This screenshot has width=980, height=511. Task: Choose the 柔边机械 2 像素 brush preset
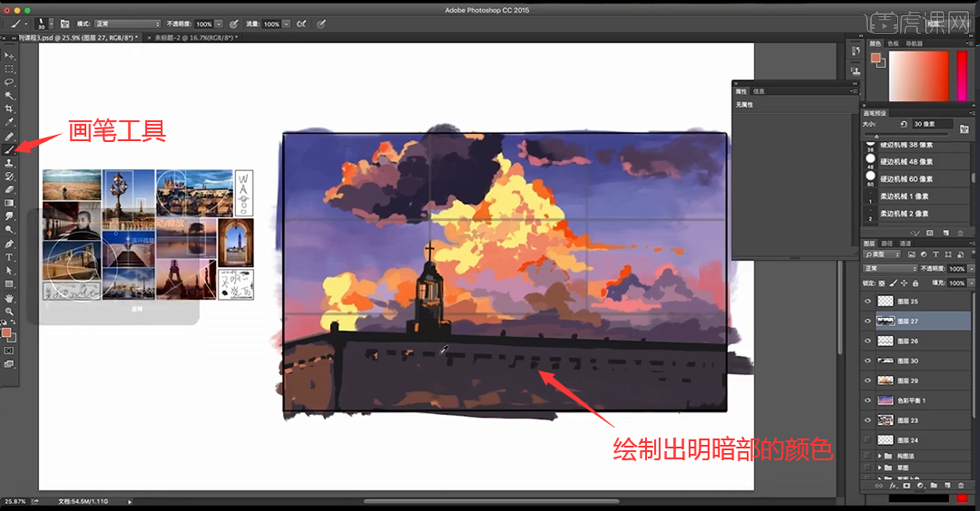916,214
